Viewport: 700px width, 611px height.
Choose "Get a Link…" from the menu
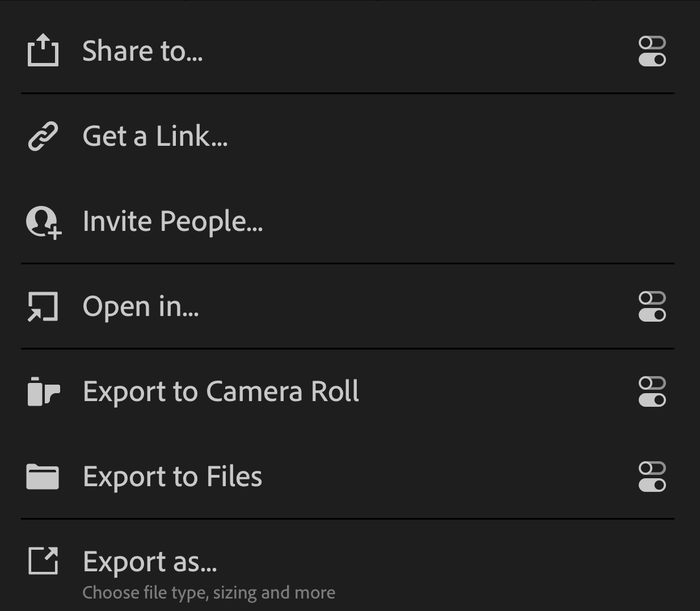pyautogui.click(x=155, y=136)
